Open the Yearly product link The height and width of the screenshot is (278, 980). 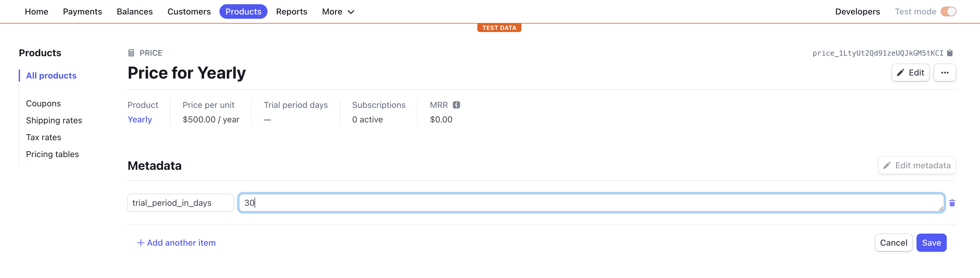140,120
